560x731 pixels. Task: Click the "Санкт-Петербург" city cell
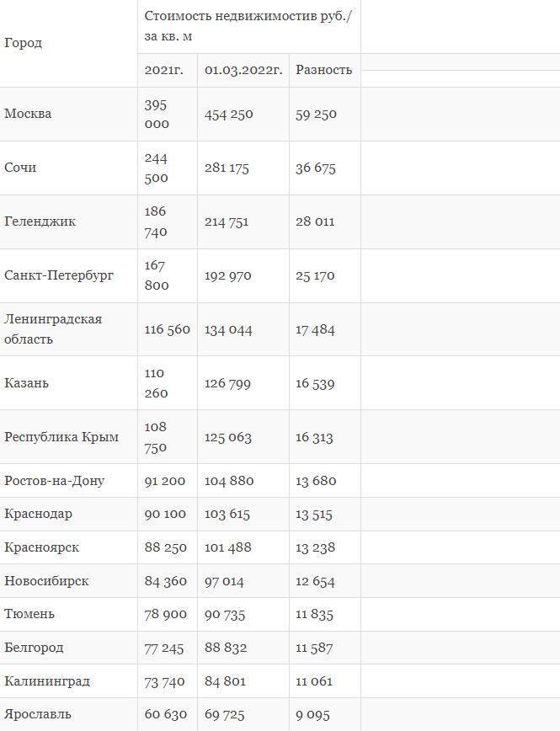pyautogui.click(x=59, y=275)
